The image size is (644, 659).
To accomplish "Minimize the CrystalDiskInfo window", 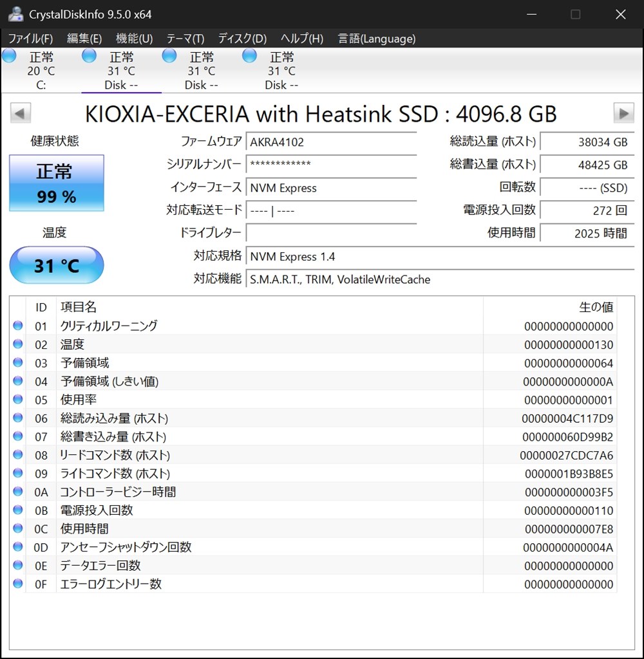I will [532, 14].
